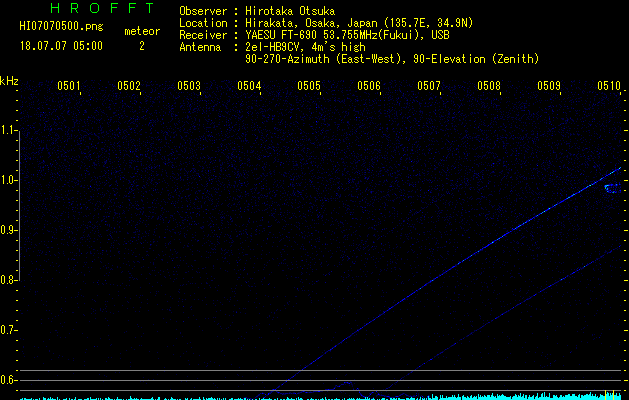629x400 pixels.
Task: Click the 0.6 frequency axis label
Action: (x=8, y=380)
